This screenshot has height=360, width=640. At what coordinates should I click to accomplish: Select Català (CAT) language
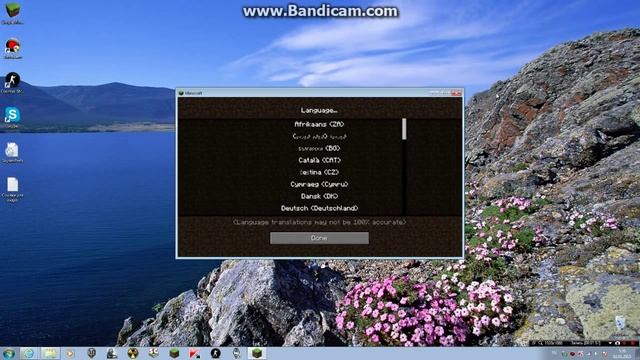(319, 160)
